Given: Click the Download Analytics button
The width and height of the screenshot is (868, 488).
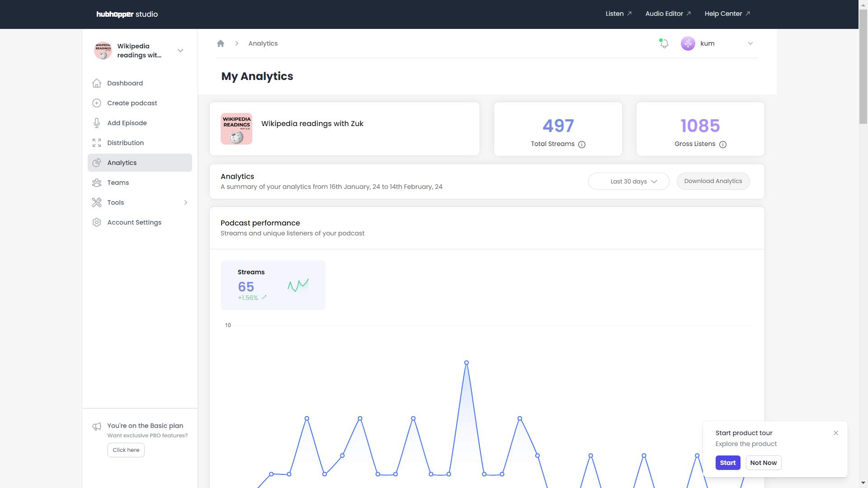Looking at the screenshot, I should tap(713, 181).
